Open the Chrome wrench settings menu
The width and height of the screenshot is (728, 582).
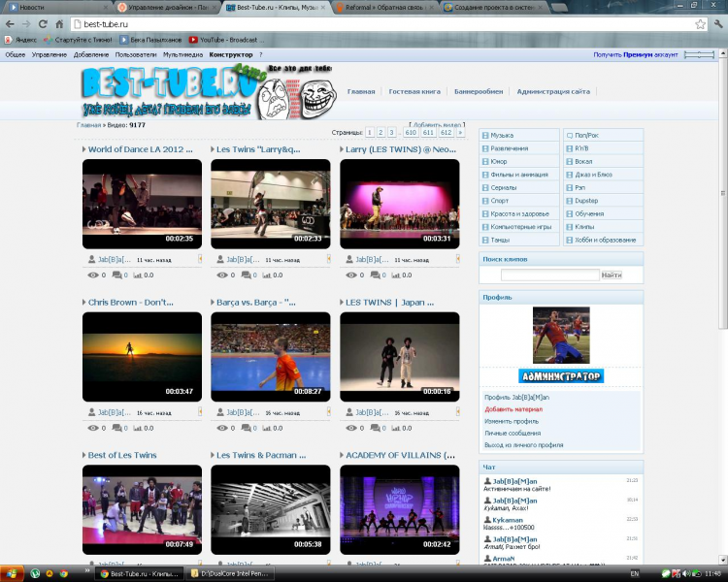pyautogui.click(x=716, y=23)
